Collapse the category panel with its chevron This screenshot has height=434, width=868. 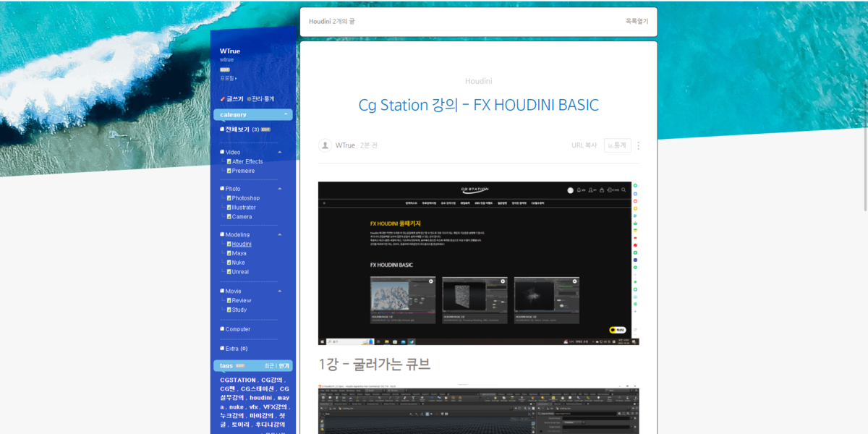pyautogui.click(x=286, y=114)
